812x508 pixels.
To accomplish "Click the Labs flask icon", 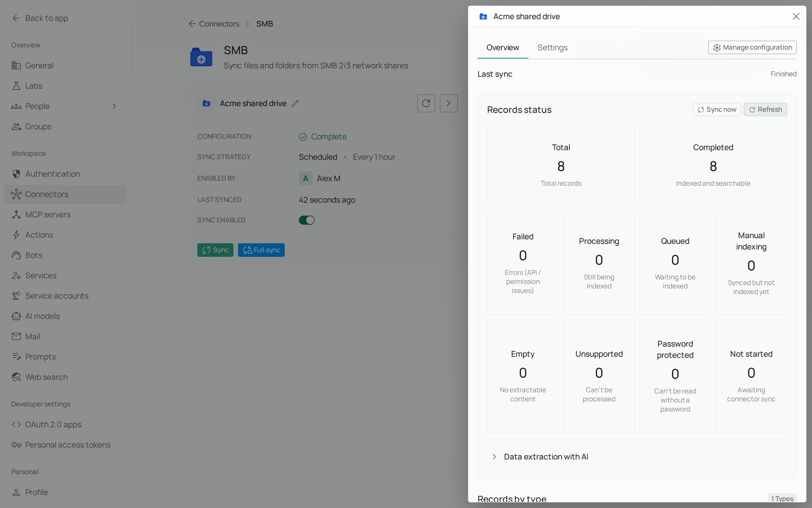I will (16, 86).
